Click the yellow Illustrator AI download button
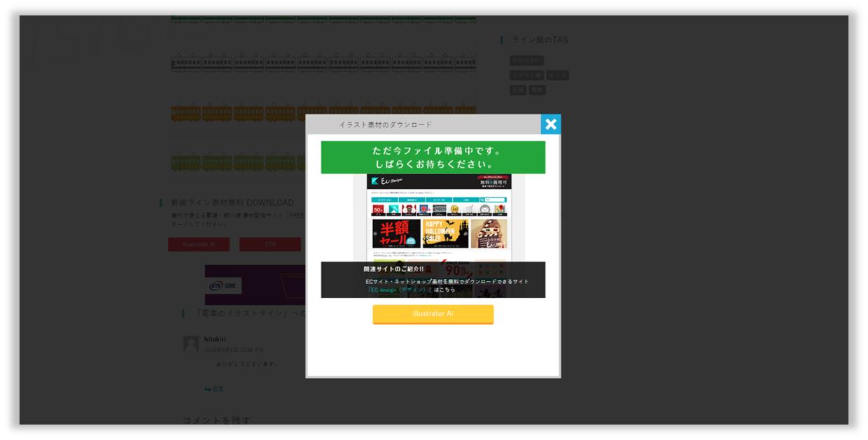868x440 pixels. [433, 314]
